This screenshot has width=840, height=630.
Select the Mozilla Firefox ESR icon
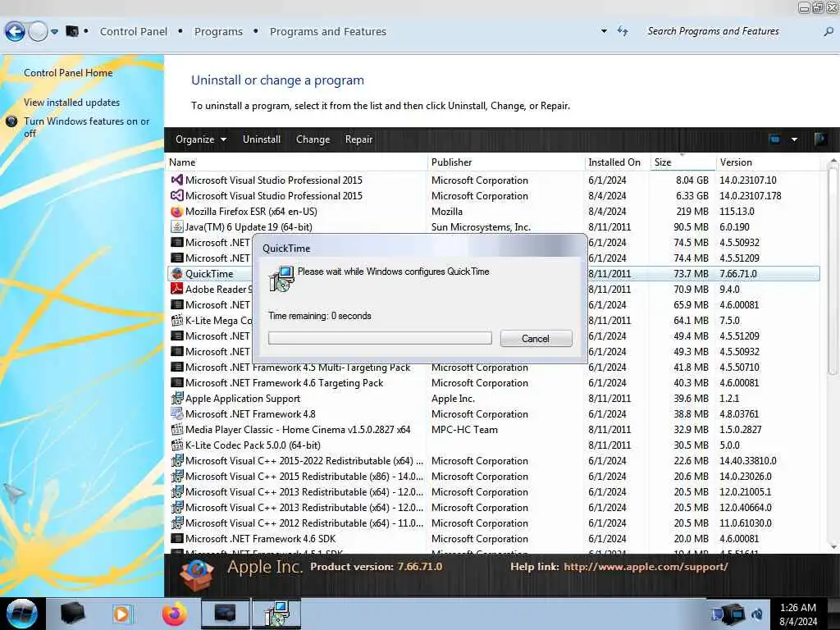(x=177, y=211)
